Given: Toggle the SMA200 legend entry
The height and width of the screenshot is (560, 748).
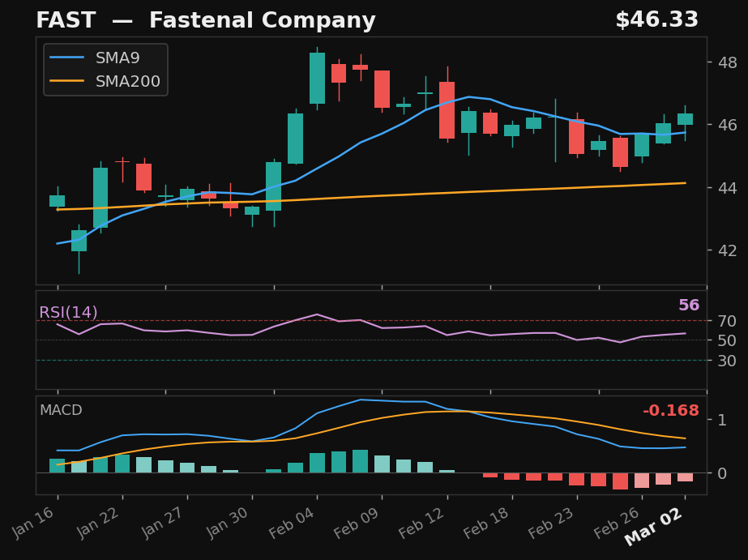Looking at the screenshot, I should point(130,80).
